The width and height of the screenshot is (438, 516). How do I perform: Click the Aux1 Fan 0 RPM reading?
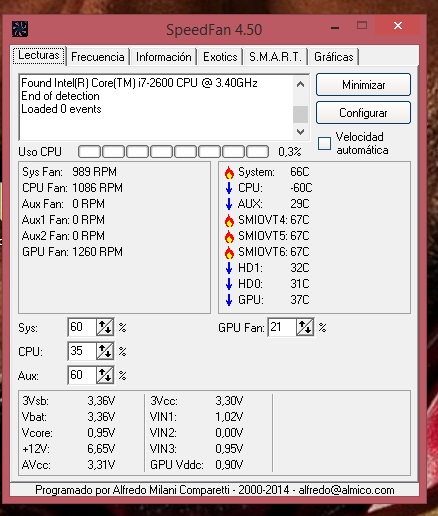pyautogui.click(x=63, y=220)
